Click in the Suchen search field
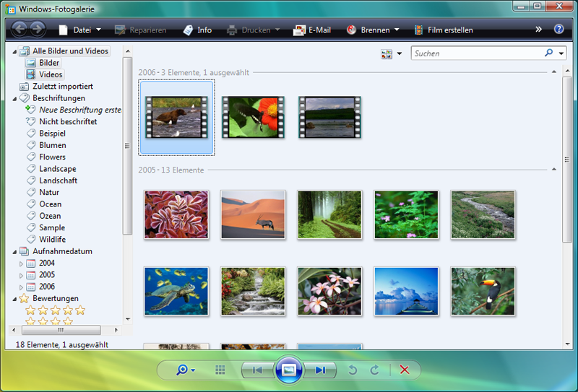The width and height of the screenshot is (578, 392). 477,53
